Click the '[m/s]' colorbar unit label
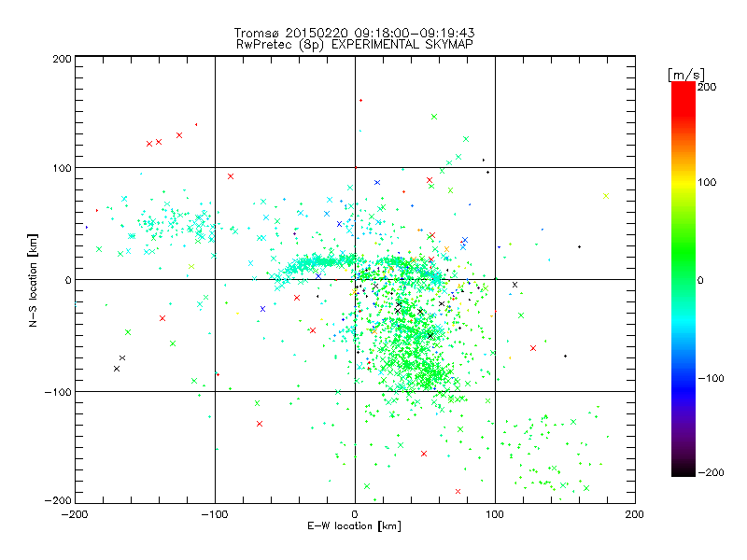 click(x=685, y=75)
